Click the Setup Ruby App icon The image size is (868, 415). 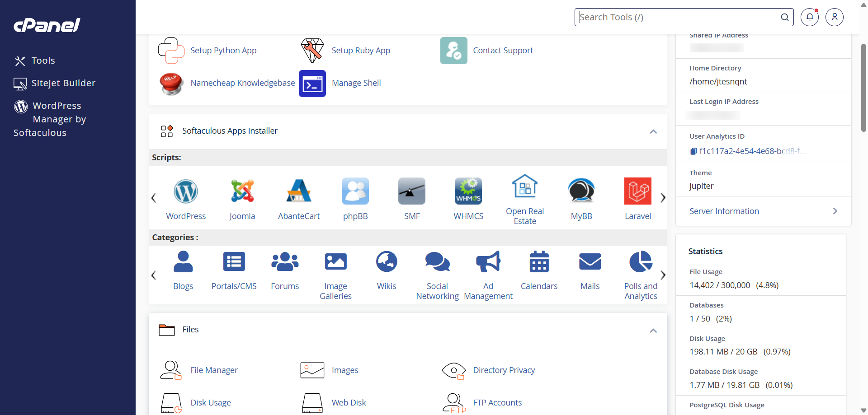tap(312, 51)
